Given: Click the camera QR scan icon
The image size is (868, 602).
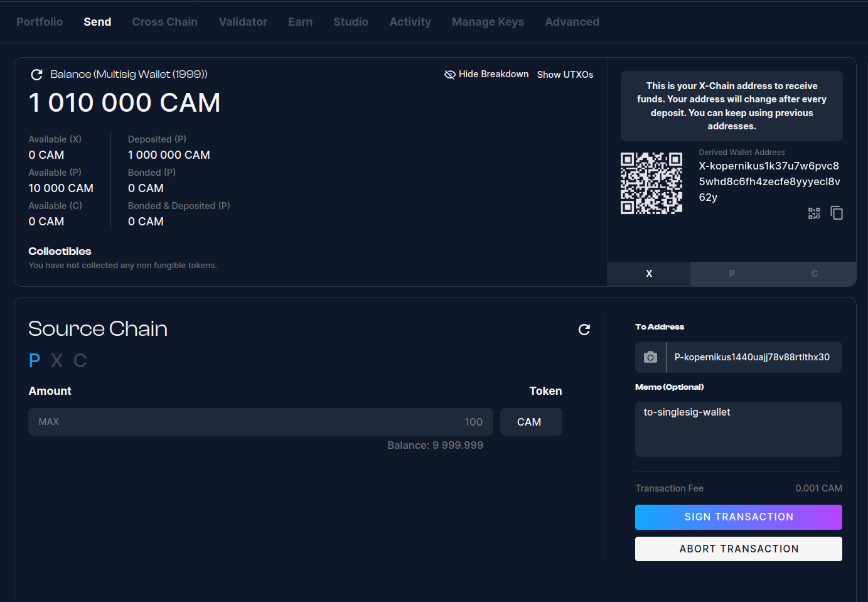Looking at the screenshot, I should (x=650, y=357).
